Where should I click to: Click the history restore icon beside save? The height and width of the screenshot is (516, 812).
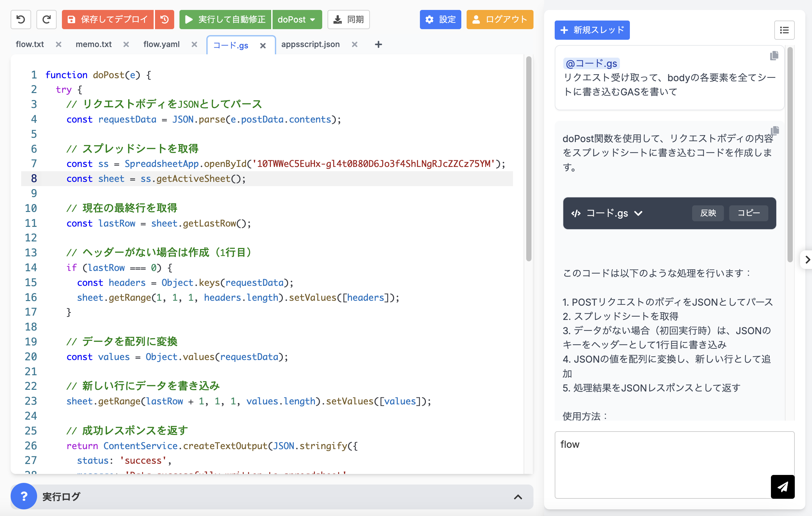point(165,20)
